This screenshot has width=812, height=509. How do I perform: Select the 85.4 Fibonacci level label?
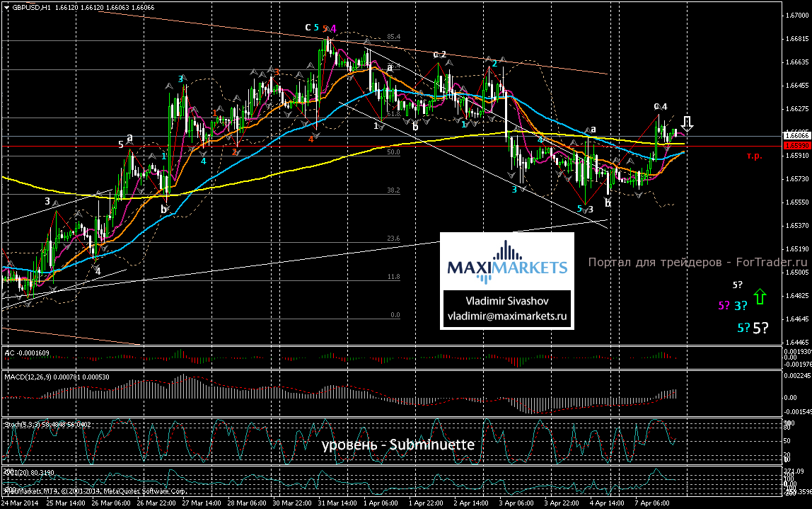coord(394,37)
